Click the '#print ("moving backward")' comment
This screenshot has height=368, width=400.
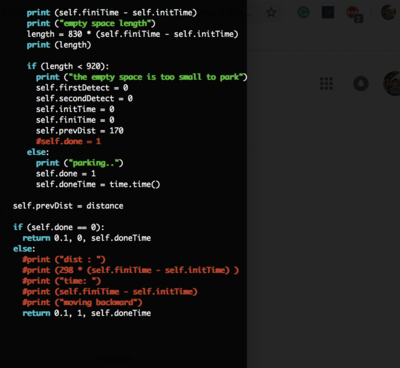pos(82,302)
